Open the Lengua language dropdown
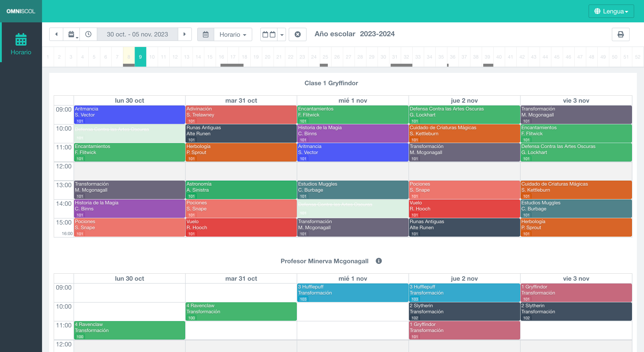Screen dimensions: 644x352 (611, 11)
